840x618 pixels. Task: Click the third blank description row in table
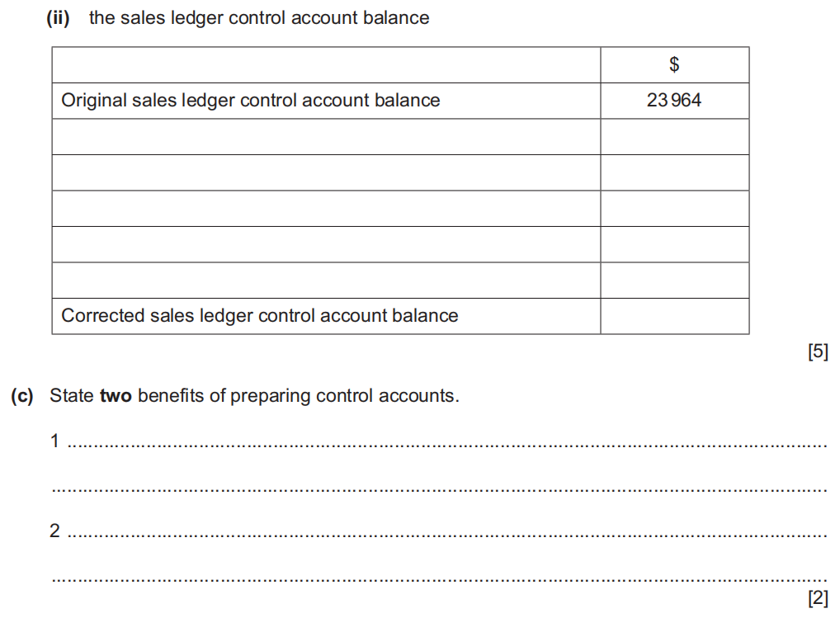click(326, 209)
